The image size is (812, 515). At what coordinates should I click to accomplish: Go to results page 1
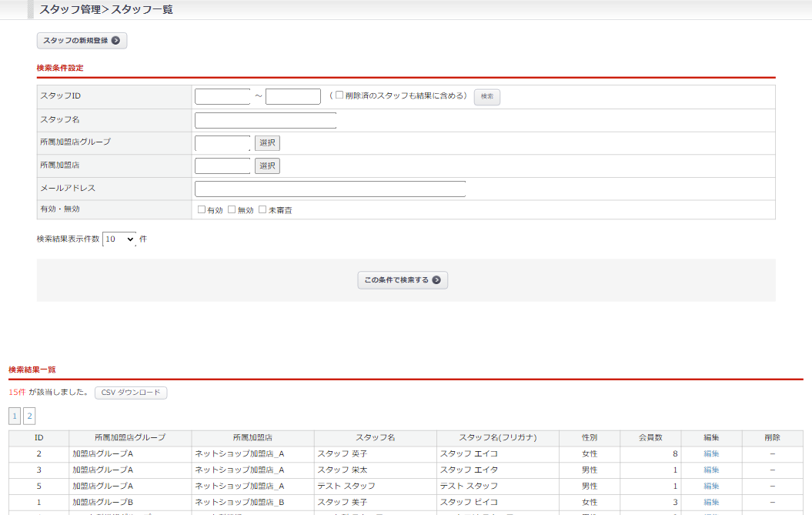[x=15, y=416]
